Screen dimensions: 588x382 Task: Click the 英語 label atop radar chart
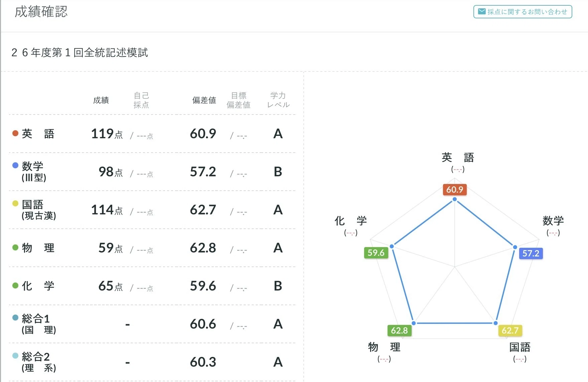(458, 157)
